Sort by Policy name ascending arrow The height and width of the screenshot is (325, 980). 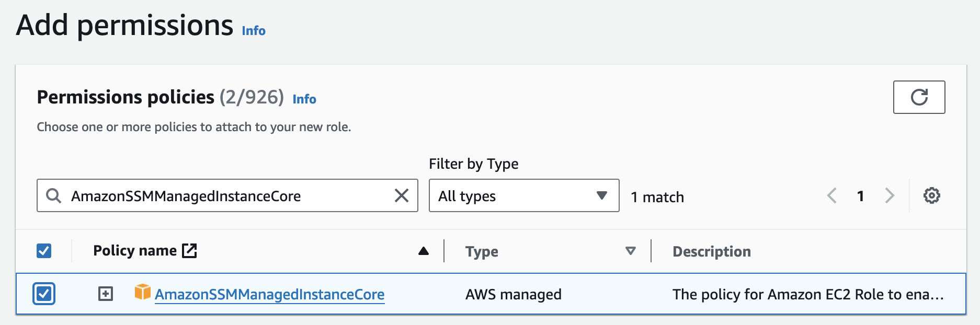click(x=424, y=251)
